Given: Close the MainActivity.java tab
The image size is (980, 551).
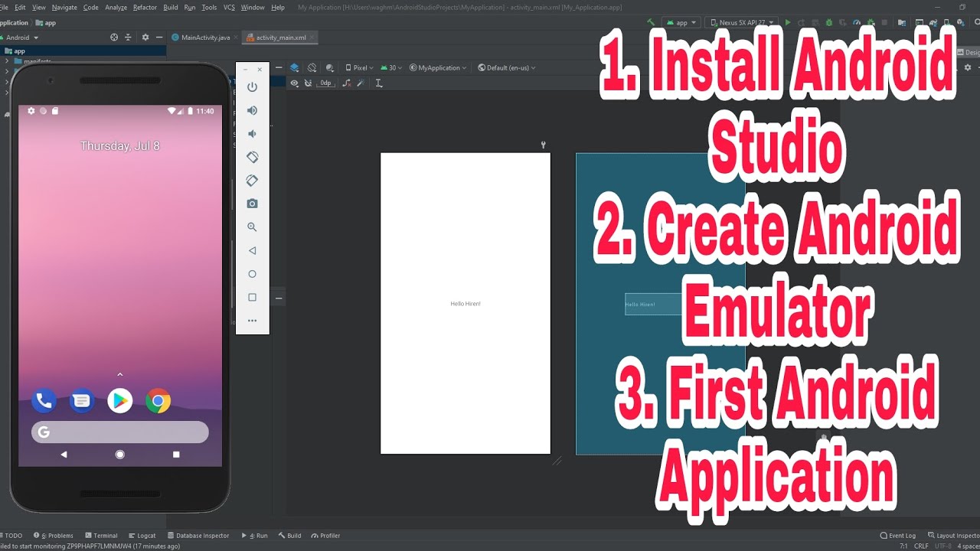Looking at the screenshot, I should 236,37.
